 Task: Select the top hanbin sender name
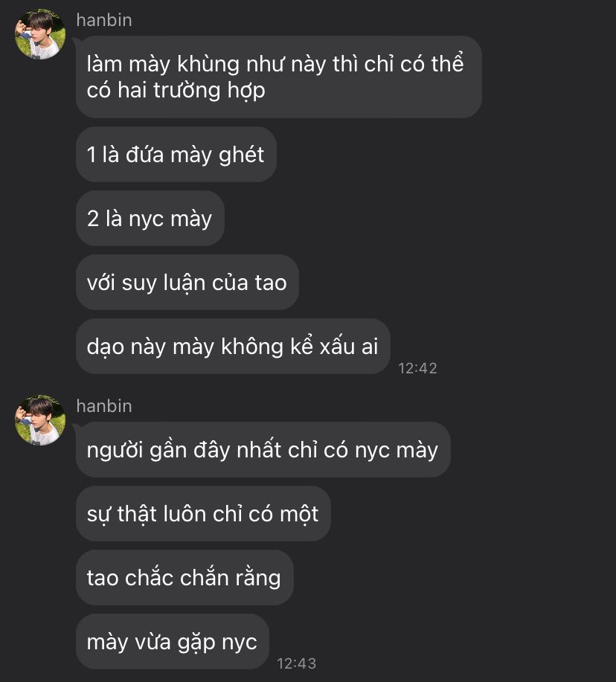(x=104, y=20)
